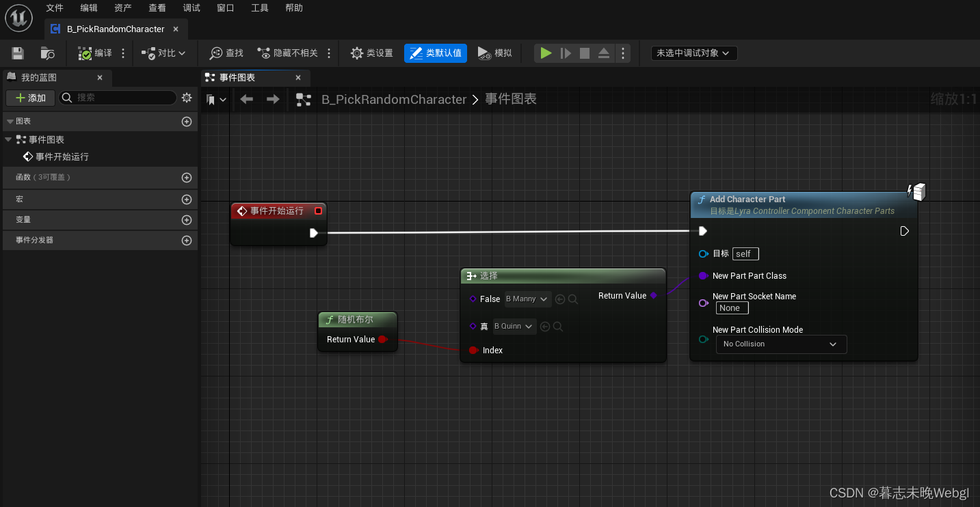Screen dimensions: 980x507
Task: Click the Unreal Engine logo icon
Action: click(18, 17)
